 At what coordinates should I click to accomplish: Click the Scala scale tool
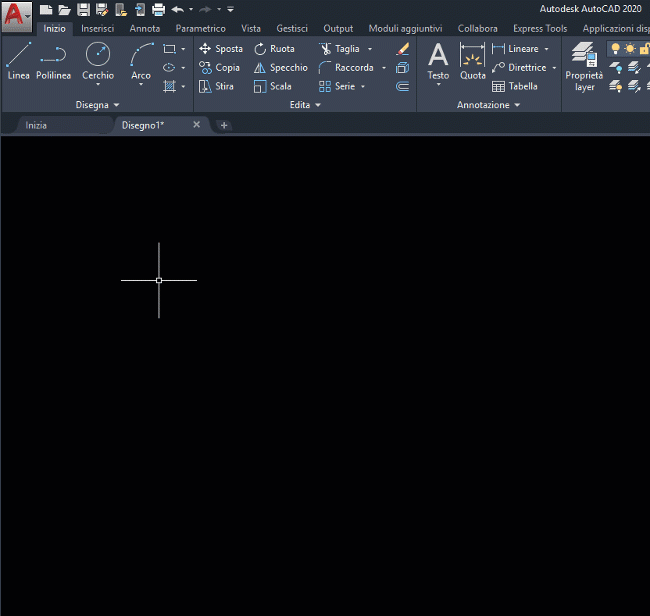(272, 86)
